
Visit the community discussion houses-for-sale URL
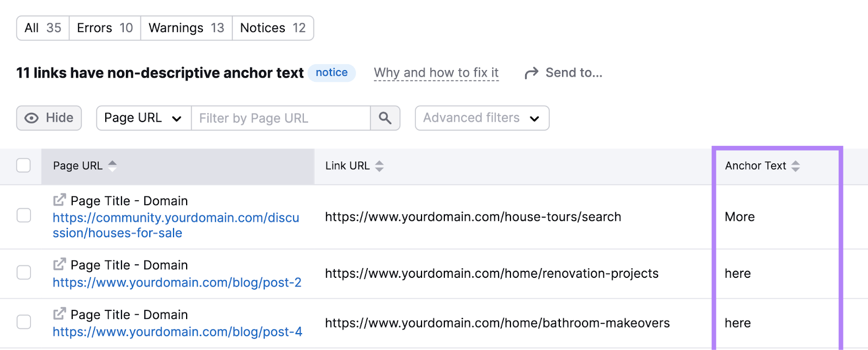point(175,225)
